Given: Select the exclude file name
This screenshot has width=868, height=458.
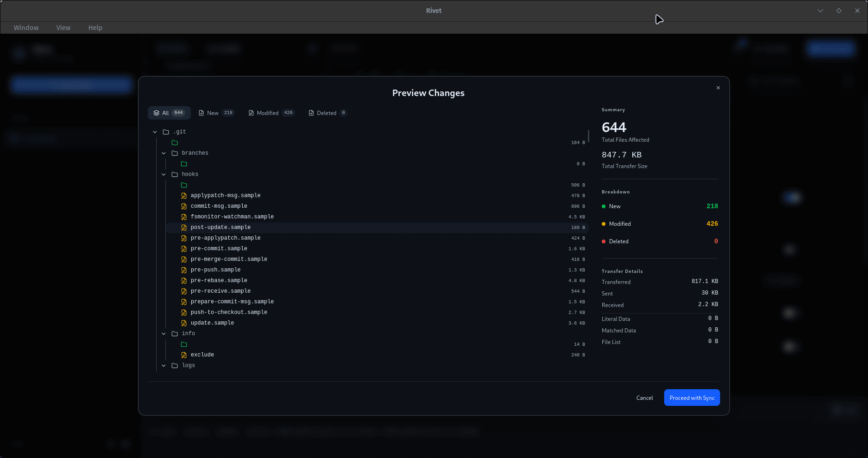Looking at the screenshot, I should click(202, 355).
